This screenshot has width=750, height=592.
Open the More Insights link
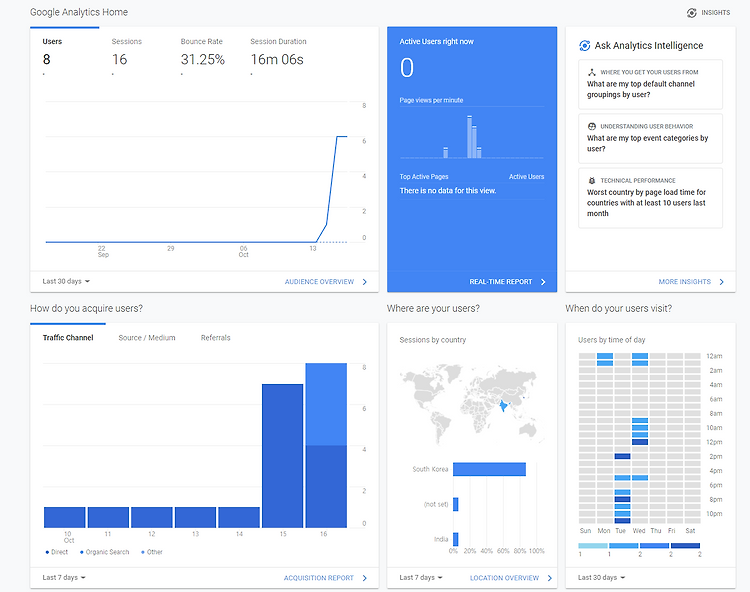(684, 282)
